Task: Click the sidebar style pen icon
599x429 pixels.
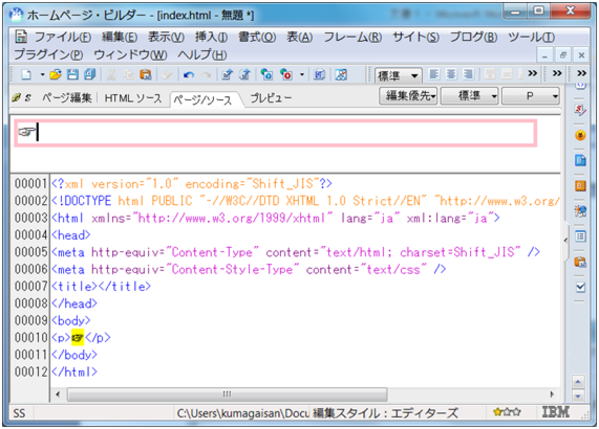Action: pyautogui.click(x=580, y=110)
